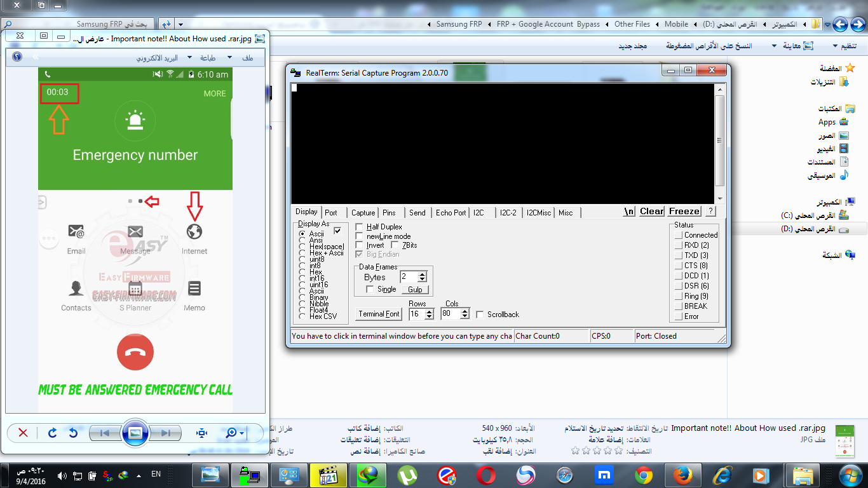The height and width of the screenshot is (488, 868).
Task: Open Firefox from the taskbar
Action: click(683, 475)
